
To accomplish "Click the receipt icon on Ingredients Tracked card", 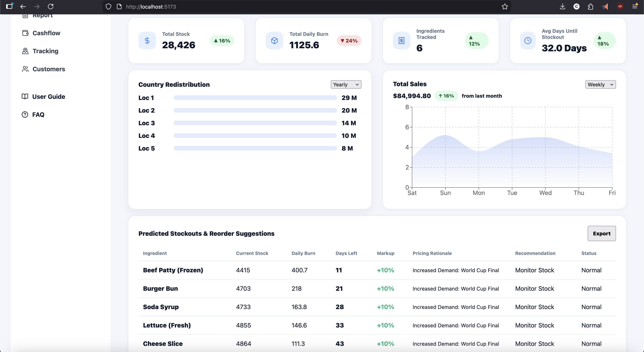I will [401, 40].
